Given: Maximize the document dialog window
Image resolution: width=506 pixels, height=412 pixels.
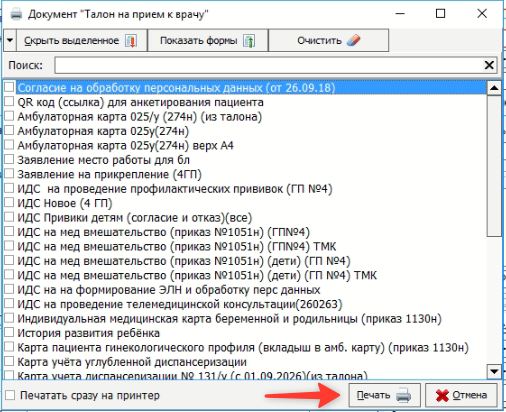Looking at the screenshot, I should point(441,14).
